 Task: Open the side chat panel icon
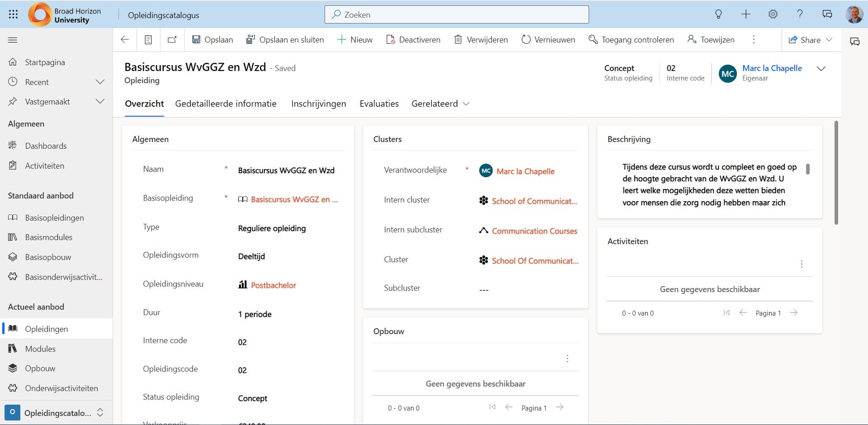(854, 42)
